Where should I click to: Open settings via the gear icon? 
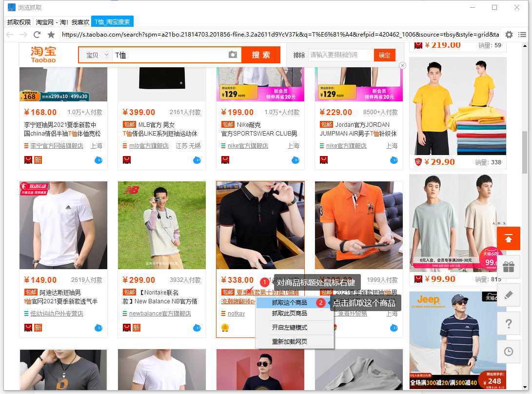coord(509,35)
